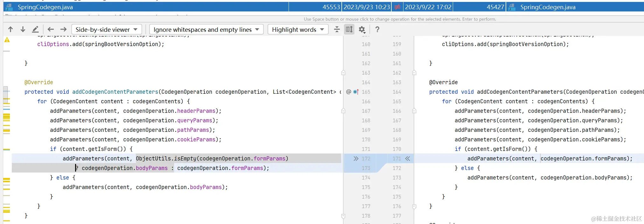Toggle collapse unchanged fragments
Image resolution: width=644 pixels, height=224 pixels.
click(337, 30)
